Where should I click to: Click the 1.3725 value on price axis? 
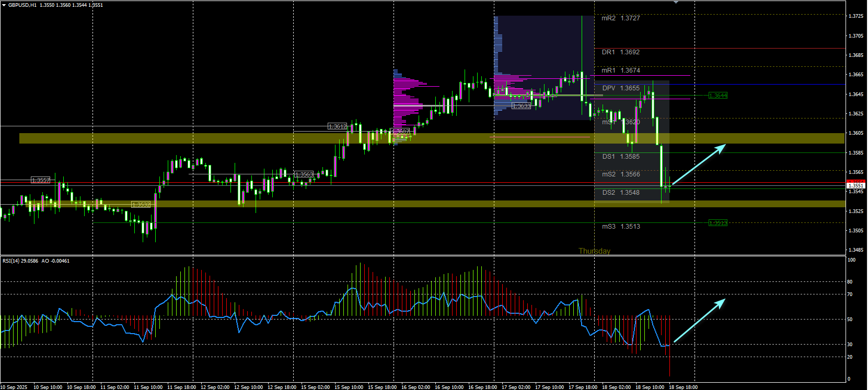[x=856, y=16]
